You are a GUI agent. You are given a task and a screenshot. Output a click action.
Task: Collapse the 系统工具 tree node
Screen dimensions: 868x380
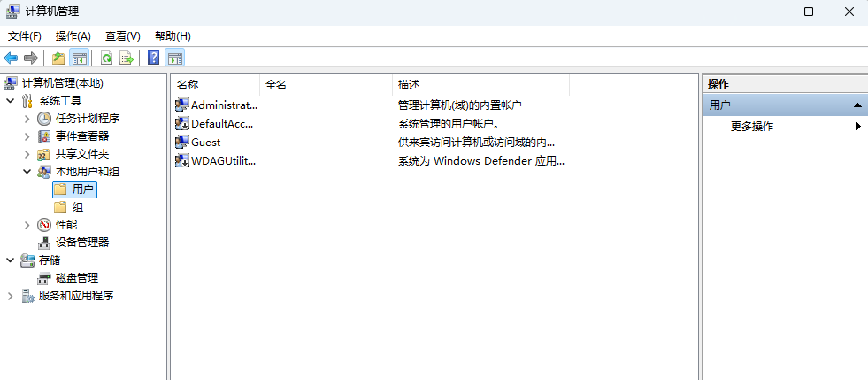point(10,101)
